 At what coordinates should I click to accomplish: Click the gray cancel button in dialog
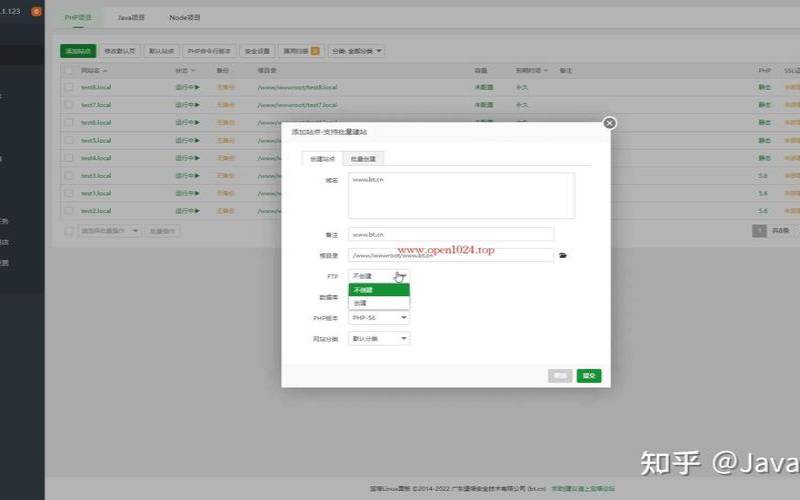pos(560,376)
